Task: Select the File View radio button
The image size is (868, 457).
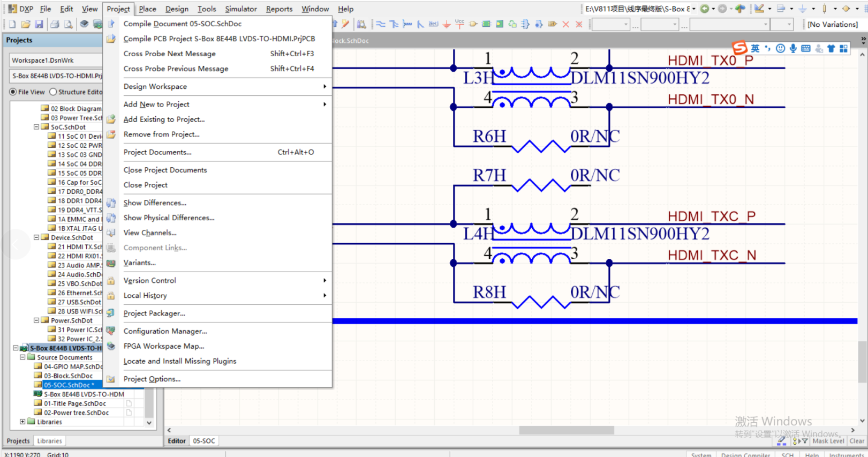Action: tap(13, 92)
